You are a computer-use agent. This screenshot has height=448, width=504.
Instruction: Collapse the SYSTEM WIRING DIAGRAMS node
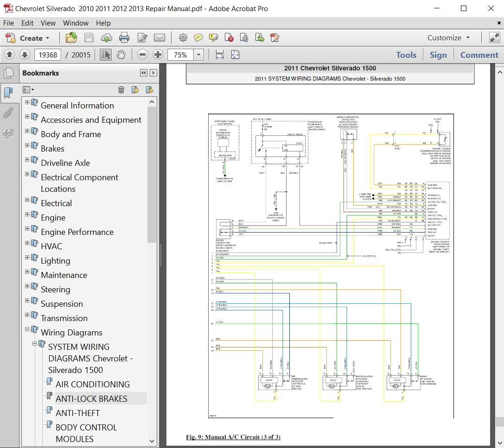[34, 344]
